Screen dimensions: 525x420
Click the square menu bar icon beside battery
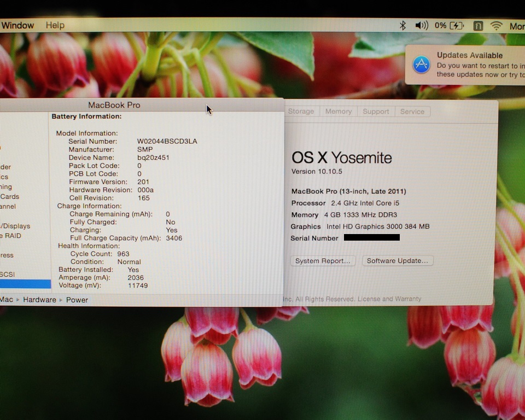(x=478, y=26)
